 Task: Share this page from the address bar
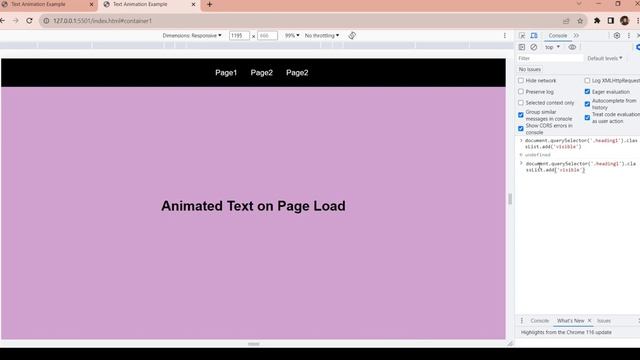566,21
